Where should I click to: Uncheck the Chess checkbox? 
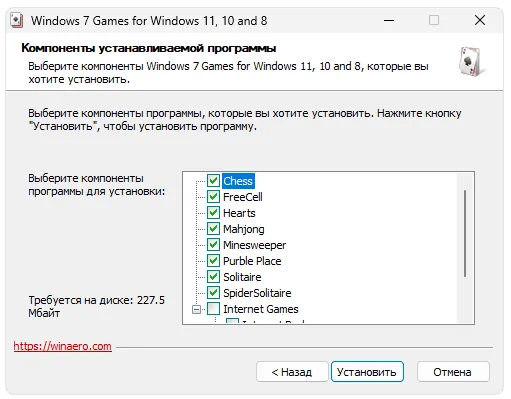pos(213,181)
